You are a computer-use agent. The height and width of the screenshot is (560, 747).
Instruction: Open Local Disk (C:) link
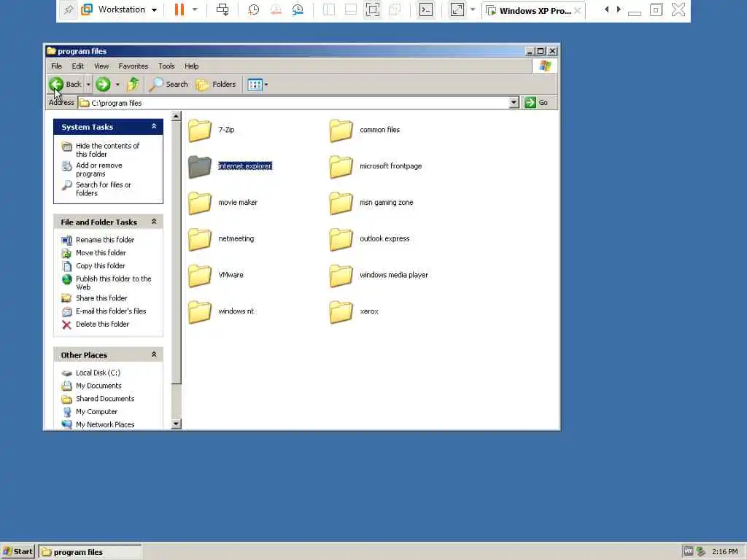tap(98, 373)
